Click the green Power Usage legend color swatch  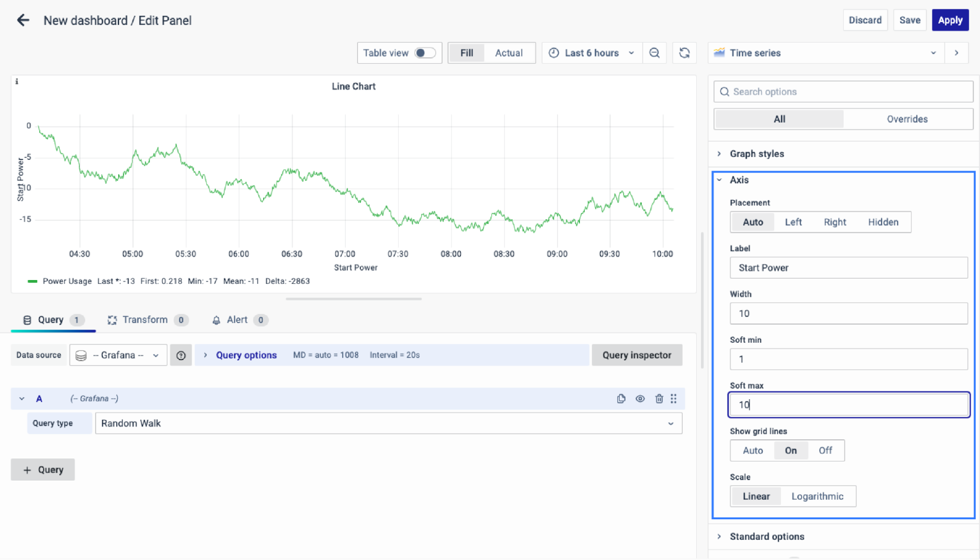pos(32,281)
